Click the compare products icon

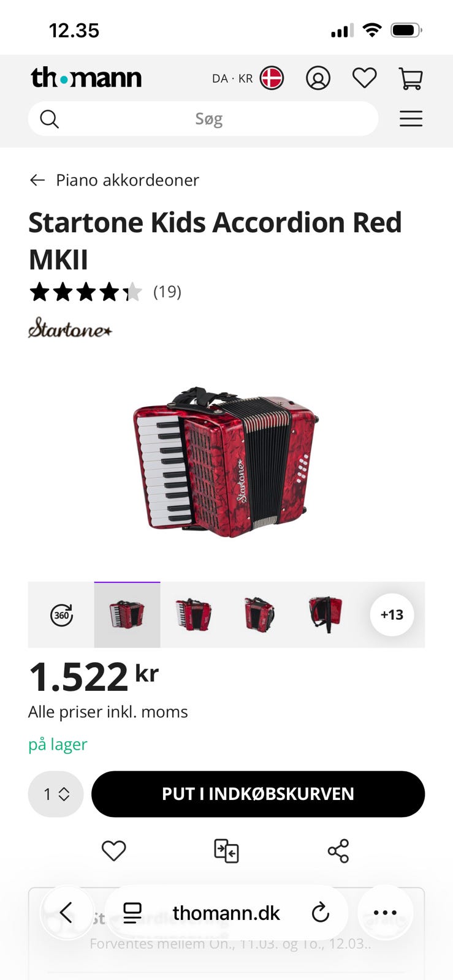[226, 851]
